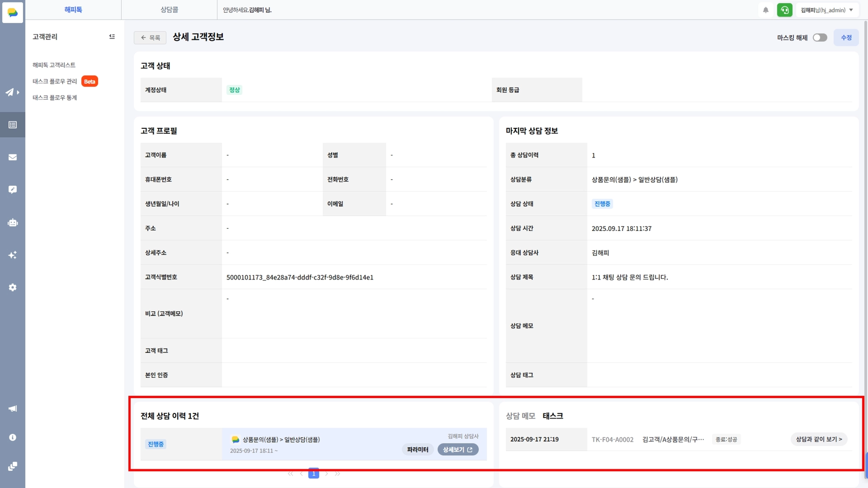This screenshot has width=868, height=488.
Task: Go to next page in pagination
Action: (x=326, y=474)
